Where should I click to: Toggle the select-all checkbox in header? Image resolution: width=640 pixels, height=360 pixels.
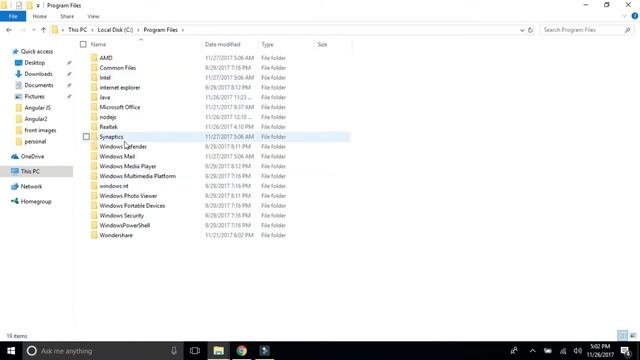pyautogui.click(x=83, y=44)
